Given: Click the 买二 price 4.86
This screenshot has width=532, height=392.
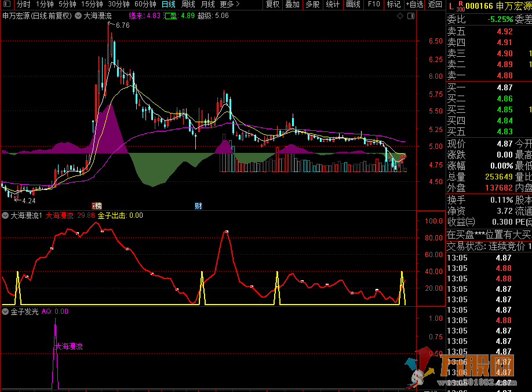Looking at the screenshot, I should (x=505, y=98).
